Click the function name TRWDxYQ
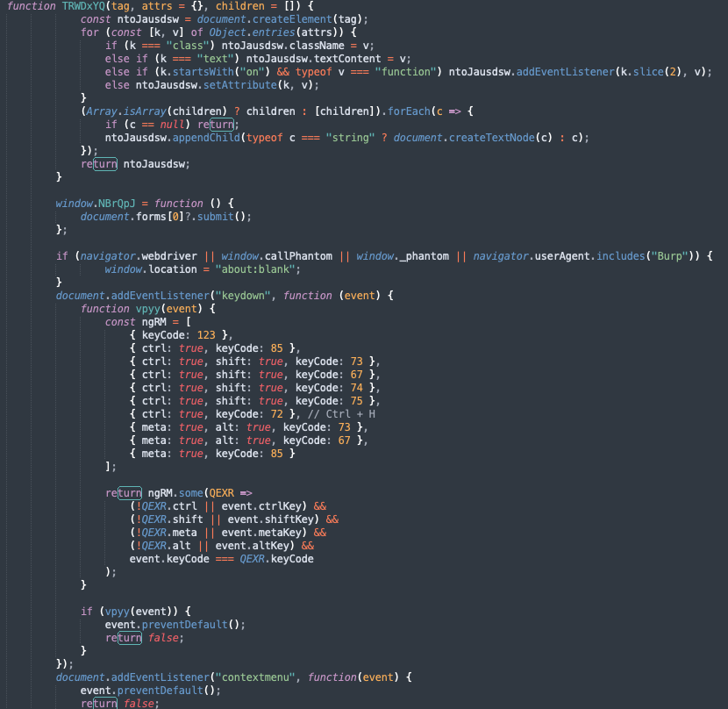Screen dimensions: 728x709 click(x=83, y=6)
